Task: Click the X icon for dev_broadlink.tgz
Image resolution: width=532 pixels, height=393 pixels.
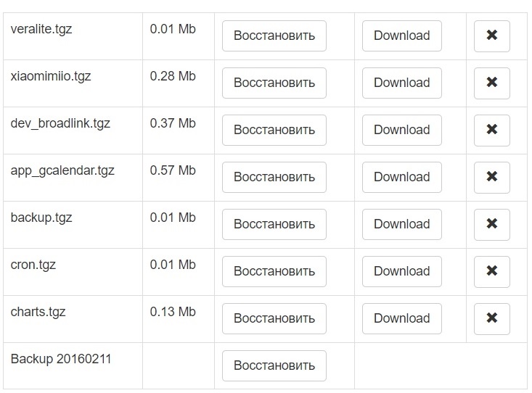Action: coord(491,130)
